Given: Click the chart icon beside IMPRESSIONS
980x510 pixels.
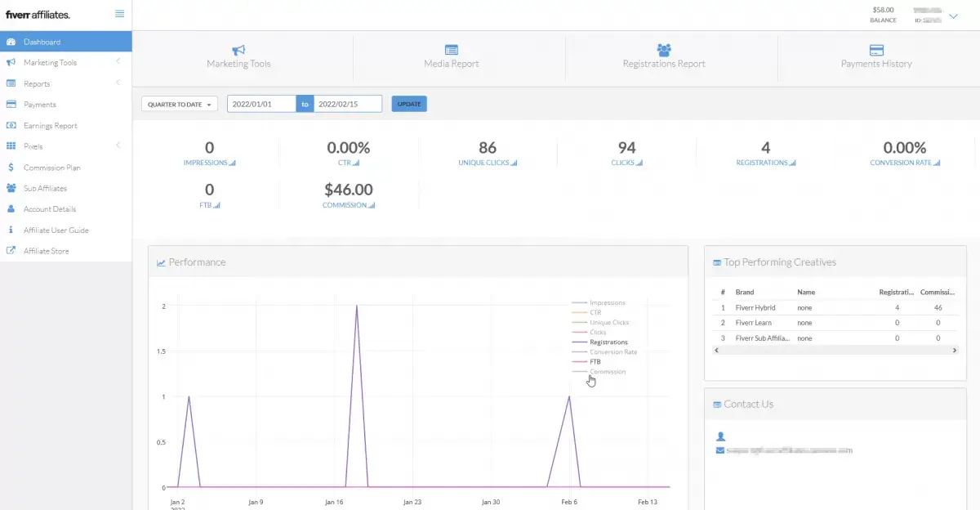Looking at the screenshot, I should (233, 163).
